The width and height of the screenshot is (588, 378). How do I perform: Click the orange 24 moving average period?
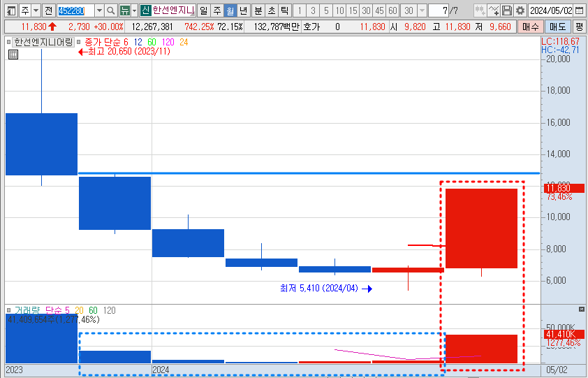tap(184, 43)
